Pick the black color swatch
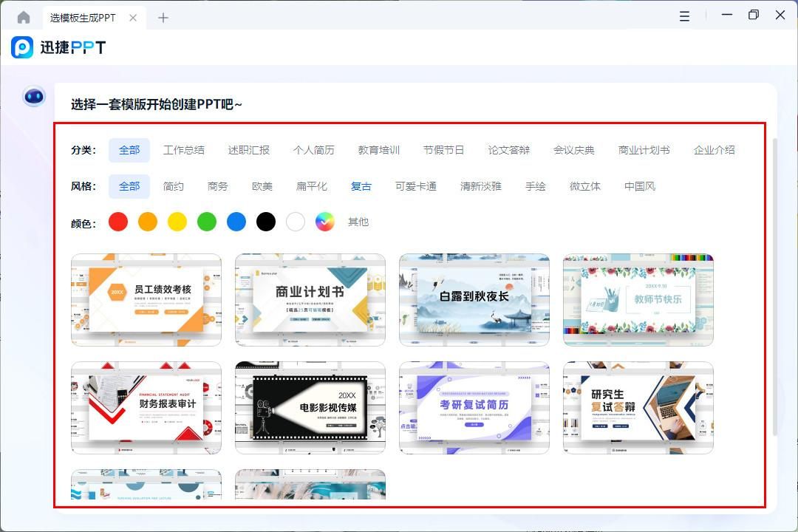Image resolution: width=798 pixels, height=532 pixels. 266,222
